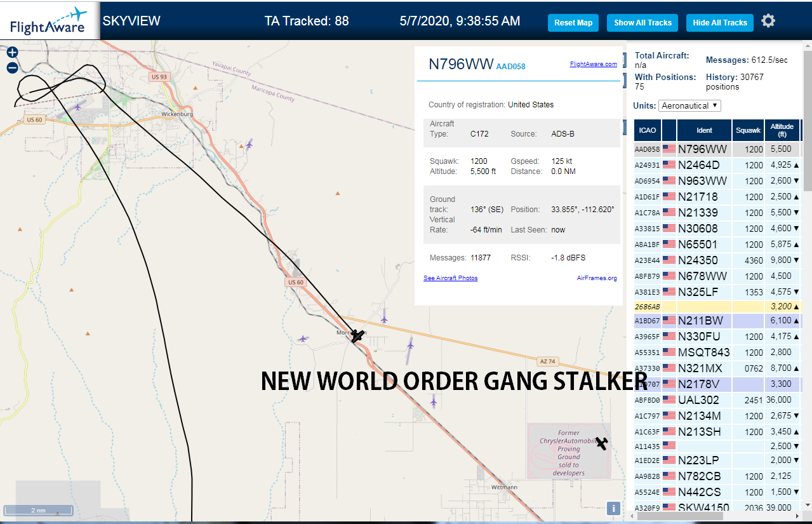Select MSQT843 aircraft row
Viewport: 812px width, 524px height.
pyautogui.click(x=717, y=353)
